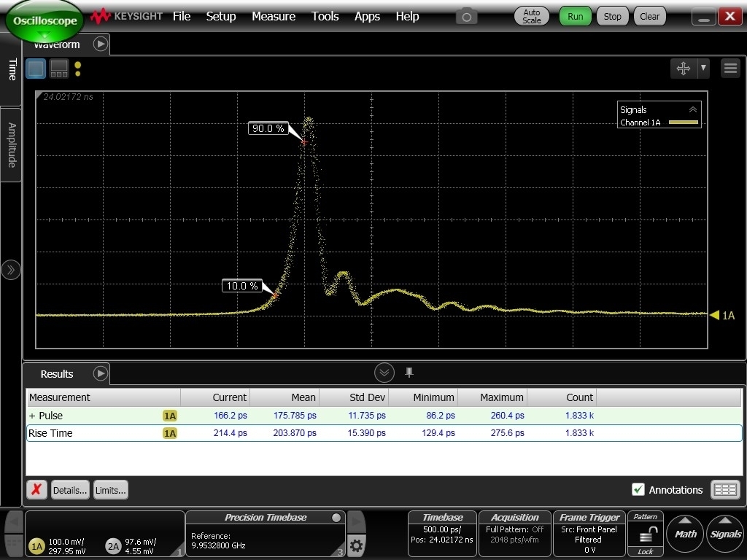
Task: Open the waveform hamburger menu
Action: pyautogui.click(x=730, y=69)
